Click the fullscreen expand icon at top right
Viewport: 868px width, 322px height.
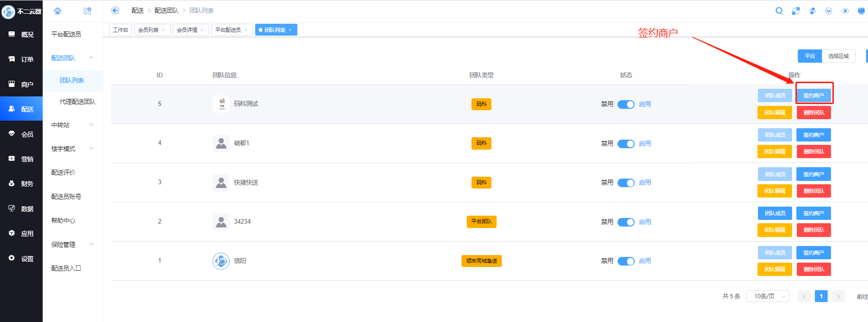coord(796,11)
